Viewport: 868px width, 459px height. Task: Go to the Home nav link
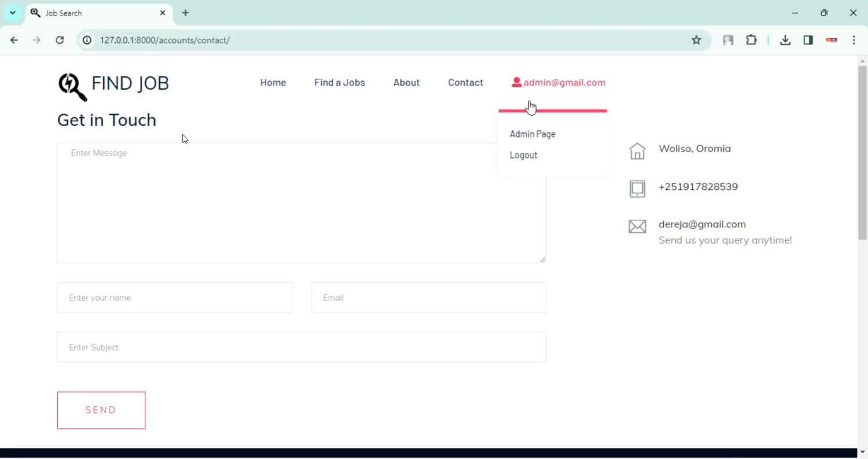click(273, 83)
